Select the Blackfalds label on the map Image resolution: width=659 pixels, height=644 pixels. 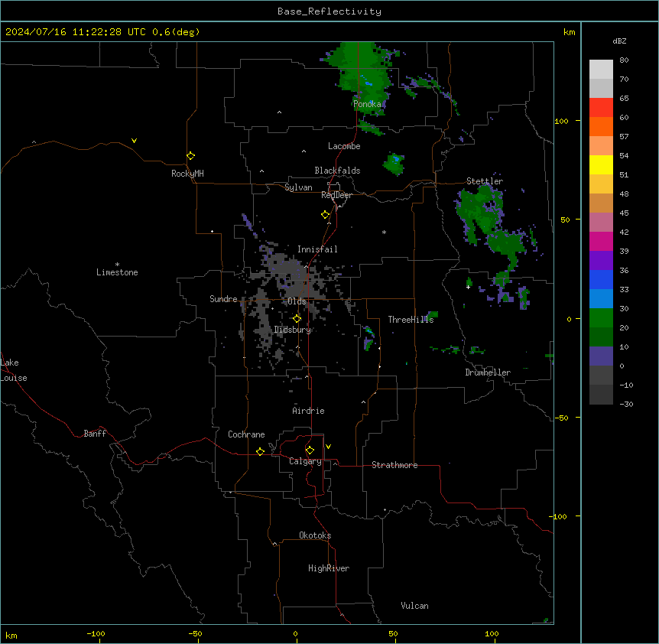pyautogui.click(x=337, y=171)
